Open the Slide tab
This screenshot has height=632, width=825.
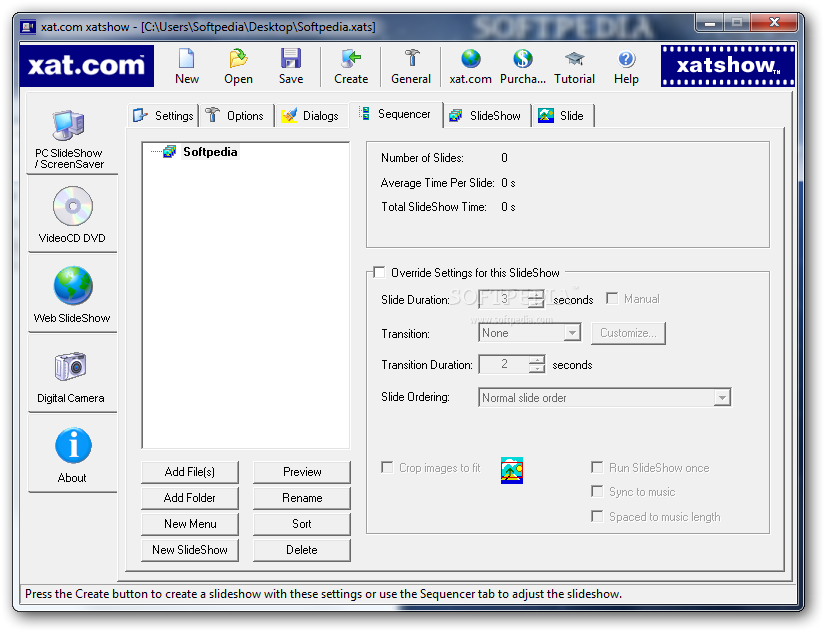coord(562,116)
